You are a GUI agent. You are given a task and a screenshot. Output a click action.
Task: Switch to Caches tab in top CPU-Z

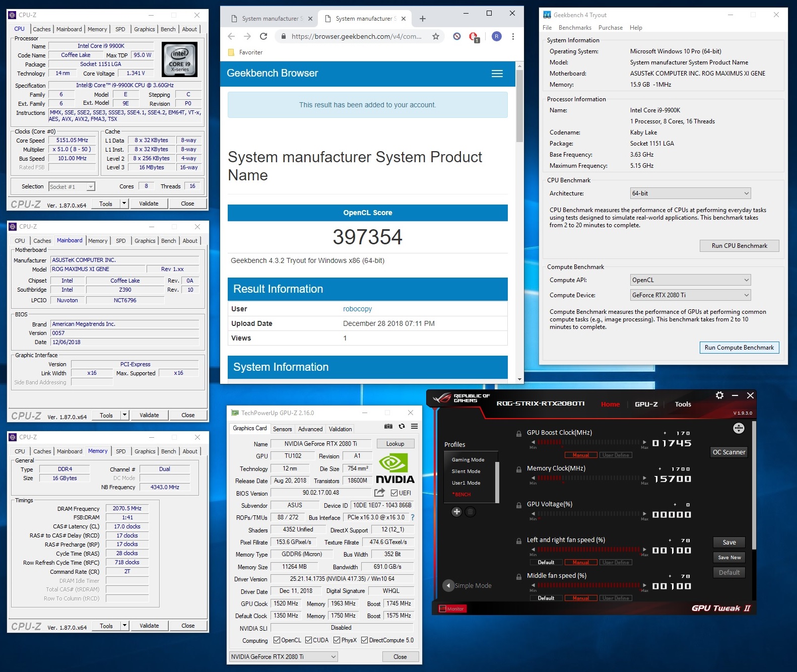pos(42,29)
